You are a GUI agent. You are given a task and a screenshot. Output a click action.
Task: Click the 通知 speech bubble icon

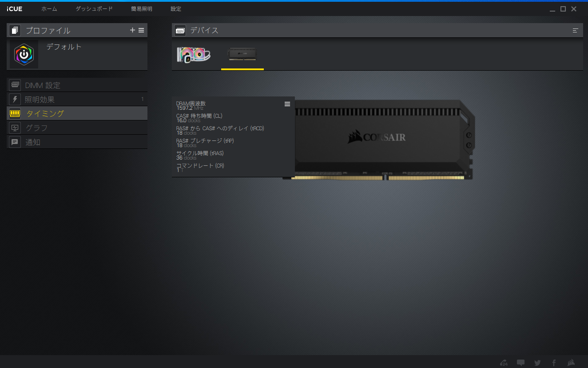pyautogui.click(x=15, y=142)
